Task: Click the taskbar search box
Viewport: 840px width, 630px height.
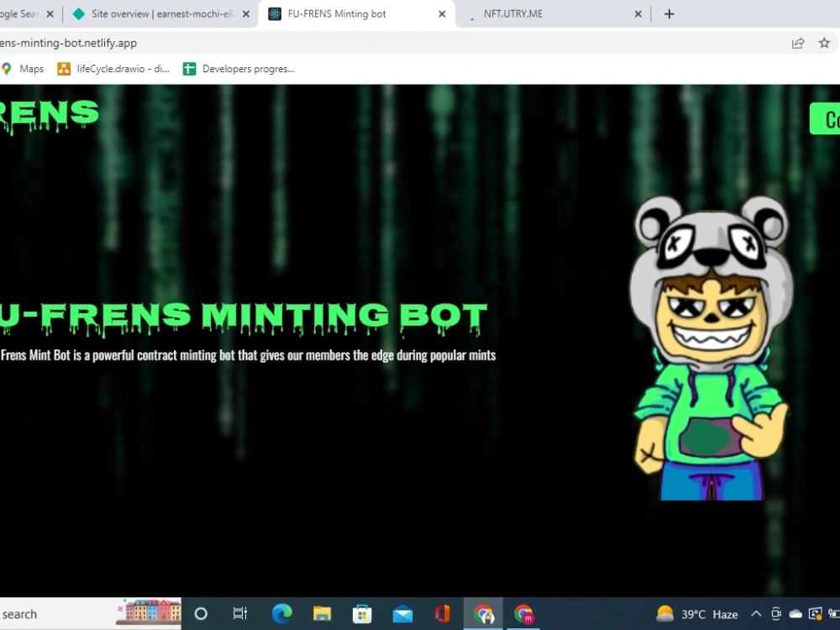Action: pos(90,614)
